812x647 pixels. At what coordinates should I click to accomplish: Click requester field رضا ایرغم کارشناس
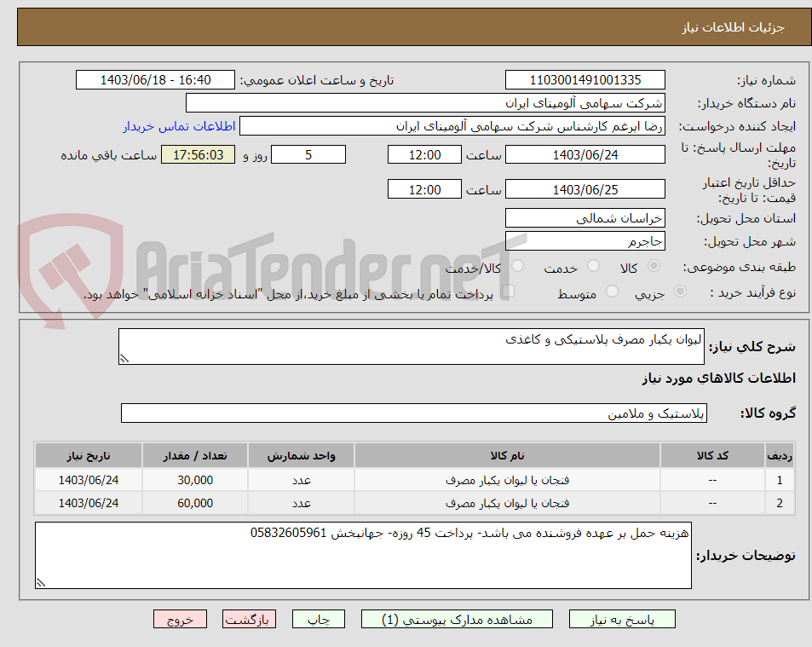[x=452, y=126]
